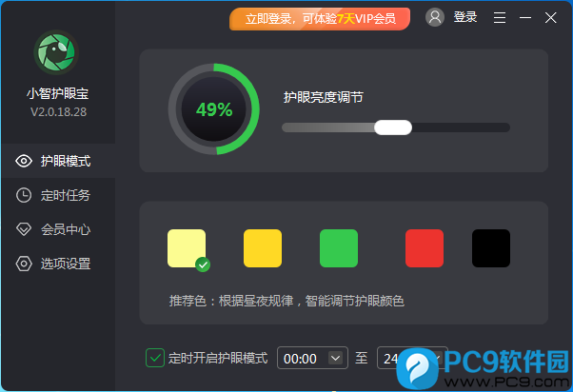Select the red color swatch

pos(425,248)
